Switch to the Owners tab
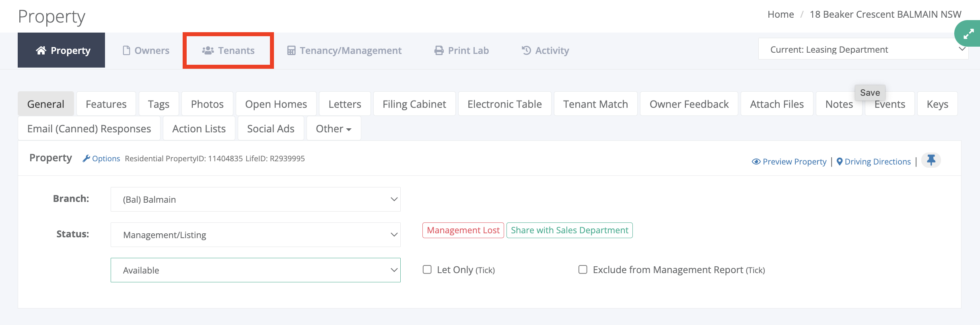The height and width of the screenshot is (325, 980). 146,50
